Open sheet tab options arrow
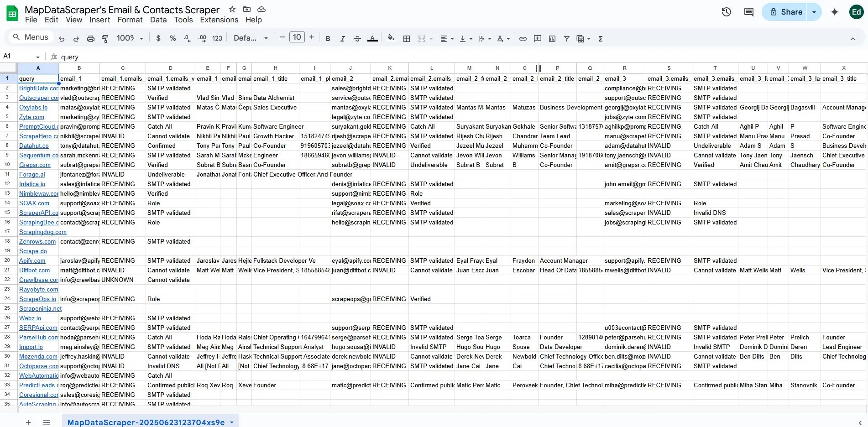 click(x=232, y=422)
